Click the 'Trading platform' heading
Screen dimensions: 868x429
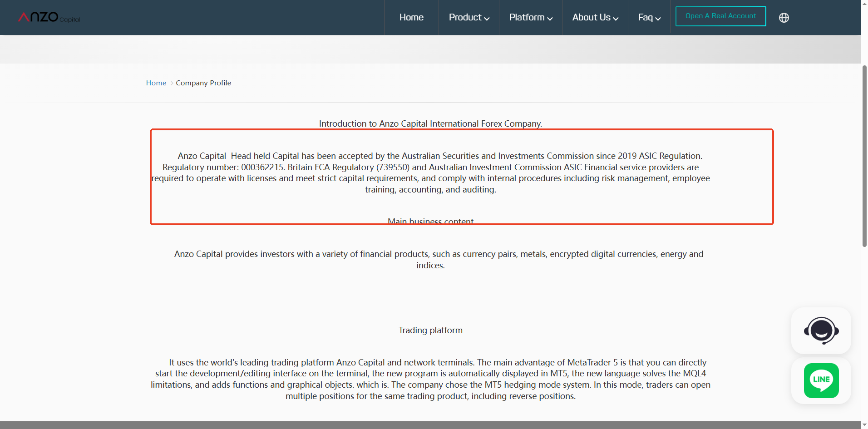pos(430,330)
